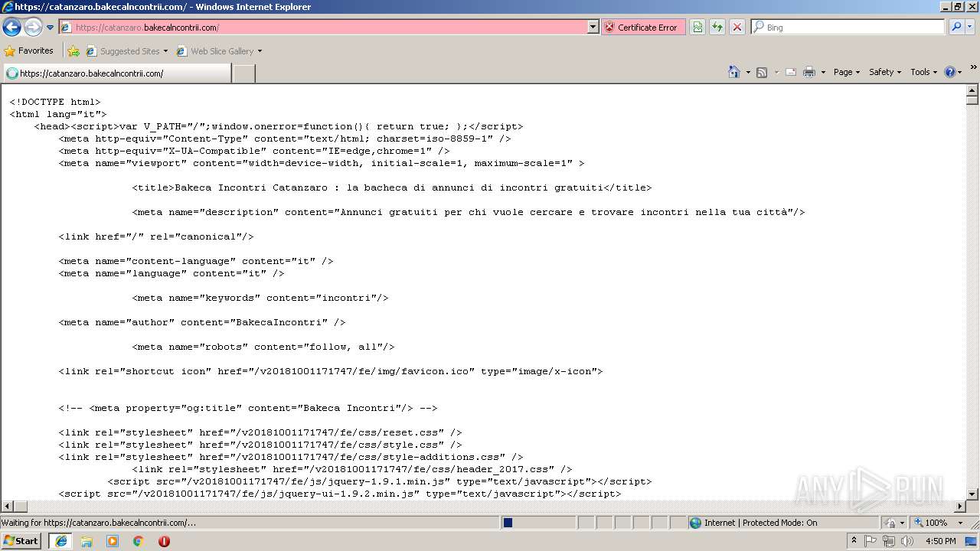This screenshot has height=551, width=980.
Task: Open Windows Media Player taskbar icon
Action: pos(113,541)
